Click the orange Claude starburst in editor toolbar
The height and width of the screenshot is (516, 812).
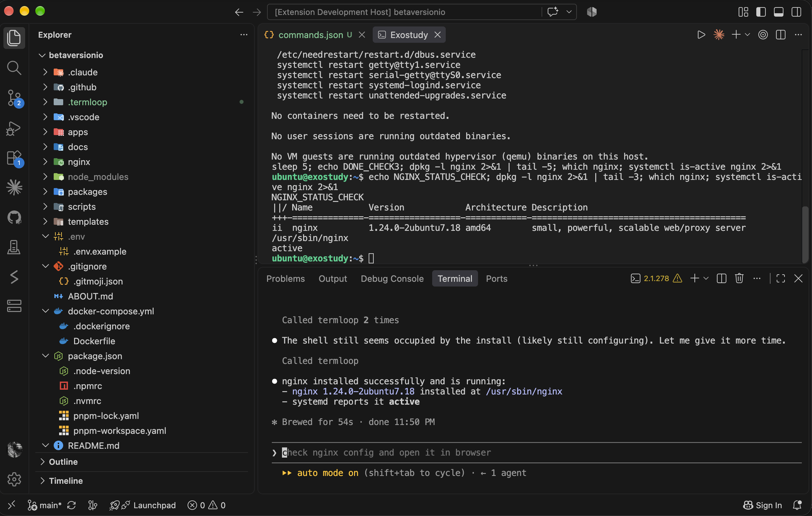coord(719,35)
